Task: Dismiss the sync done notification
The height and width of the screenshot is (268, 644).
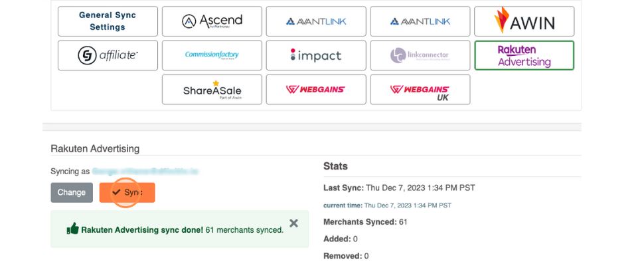Action: point(294,223)
